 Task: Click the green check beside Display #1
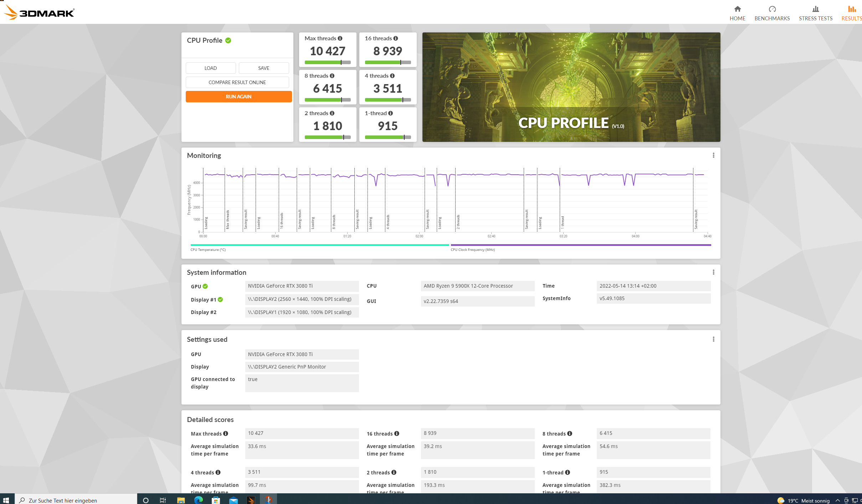click(220, 300)
